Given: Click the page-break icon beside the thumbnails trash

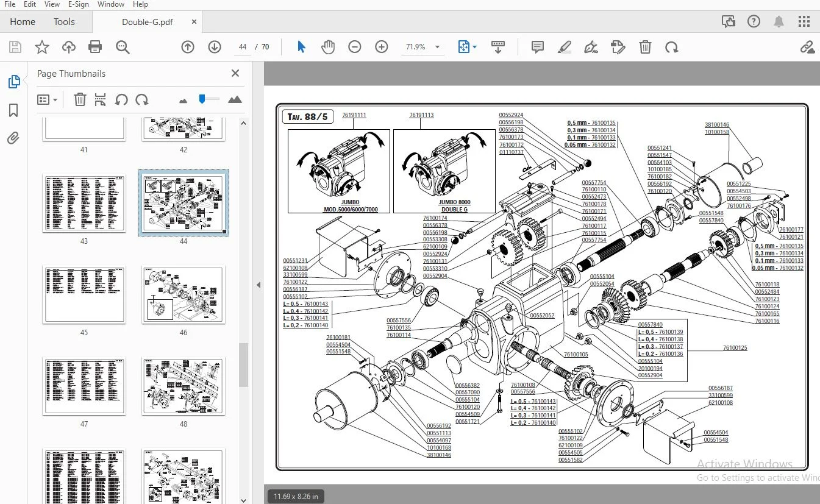Looking at the screenshot, I should 101,99.
